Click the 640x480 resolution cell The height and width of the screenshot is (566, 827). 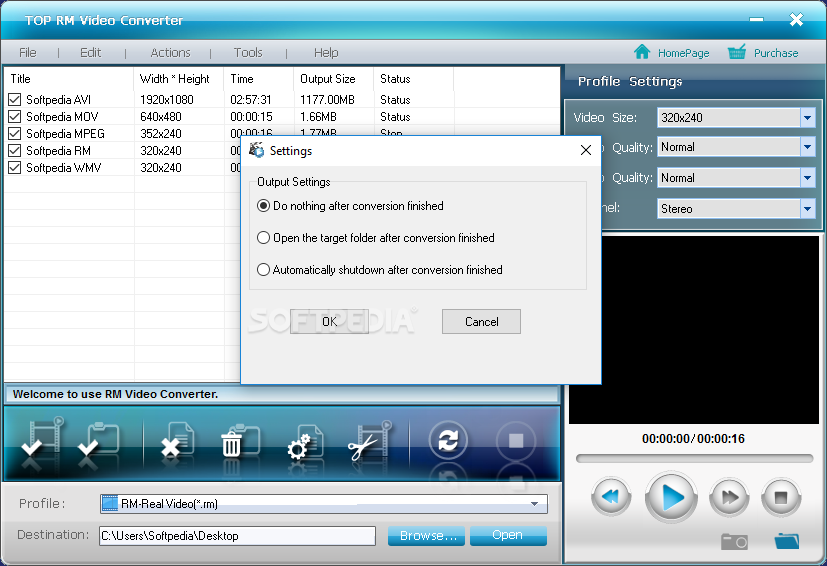coord(161,117)
